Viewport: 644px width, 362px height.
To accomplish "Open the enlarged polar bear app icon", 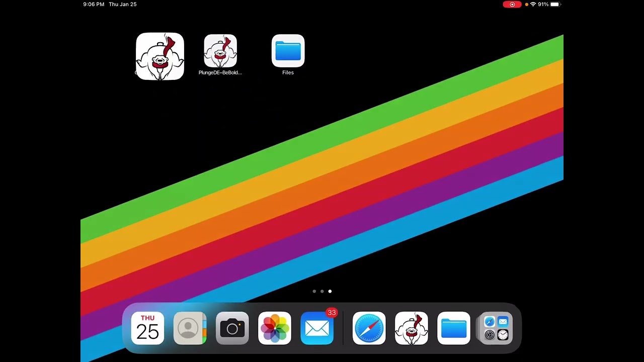I will point(160,56).
